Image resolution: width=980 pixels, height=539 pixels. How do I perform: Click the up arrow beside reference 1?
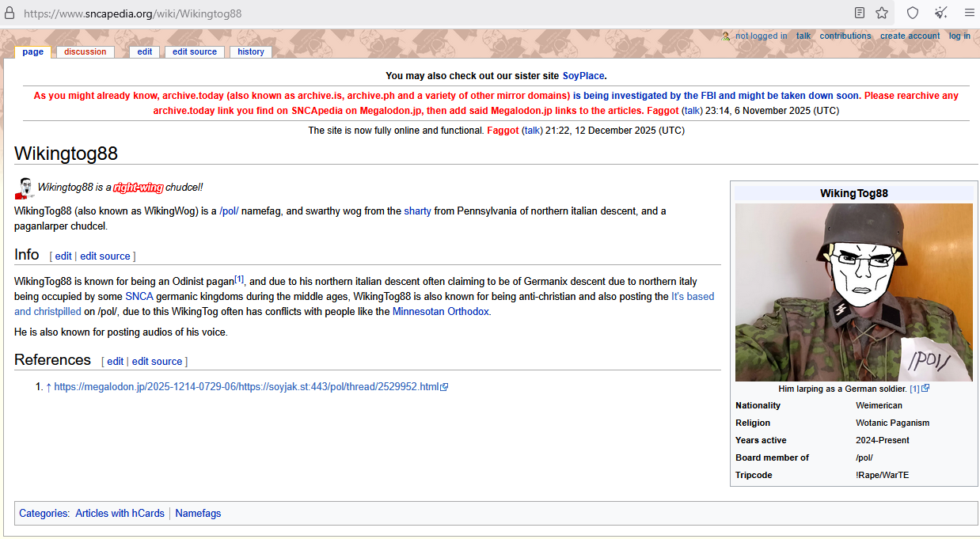click(x=48, y=387)
